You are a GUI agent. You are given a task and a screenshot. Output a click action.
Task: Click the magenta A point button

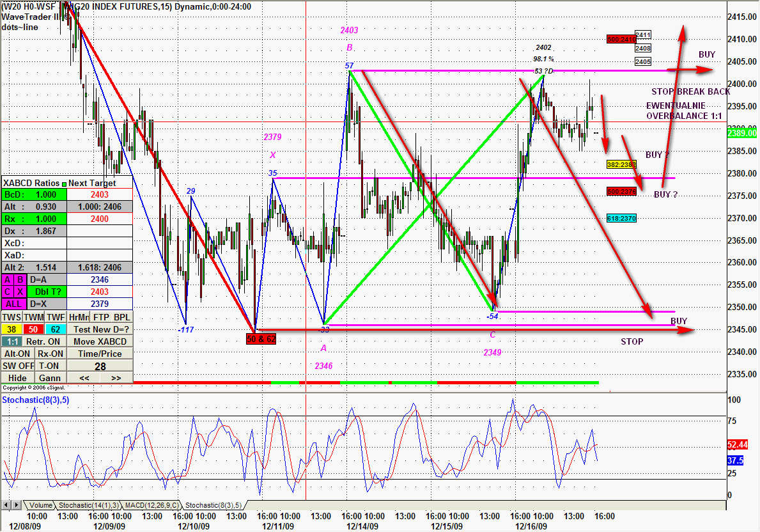(8, 280)
